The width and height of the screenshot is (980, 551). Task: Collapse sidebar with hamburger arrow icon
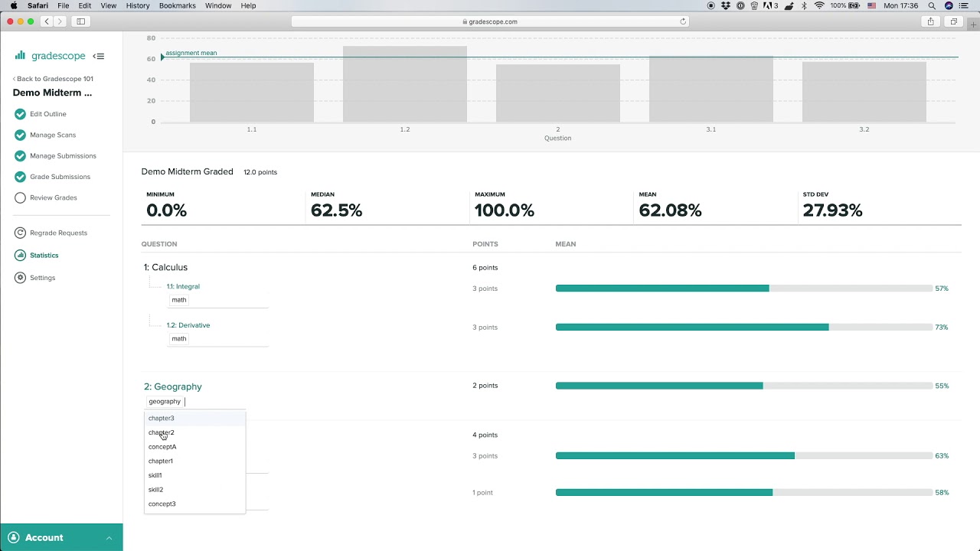point(99,56)
